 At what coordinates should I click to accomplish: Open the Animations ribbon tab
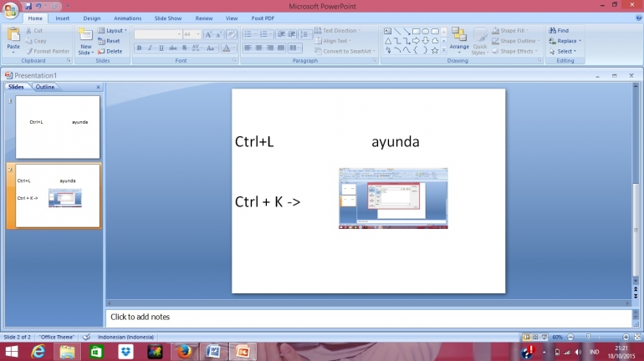click(x=127, y=18)
